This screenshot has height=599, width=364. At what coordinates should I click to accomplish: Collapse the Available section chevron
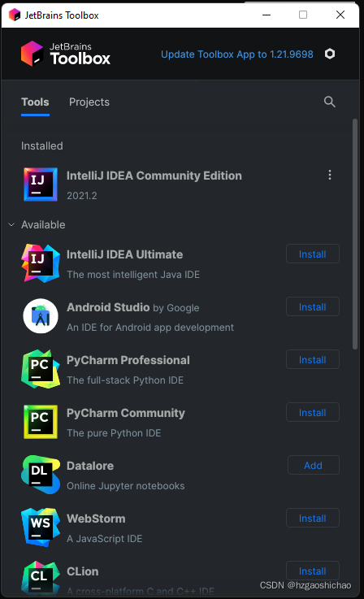[11, 224]
